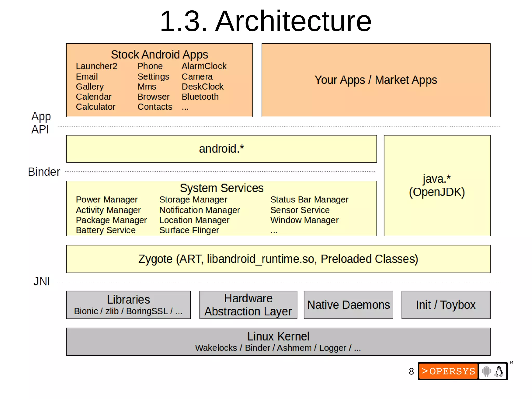The image size is (532, 399).
Task: Select the Zygote runtime box
Action: pos(278,259)
